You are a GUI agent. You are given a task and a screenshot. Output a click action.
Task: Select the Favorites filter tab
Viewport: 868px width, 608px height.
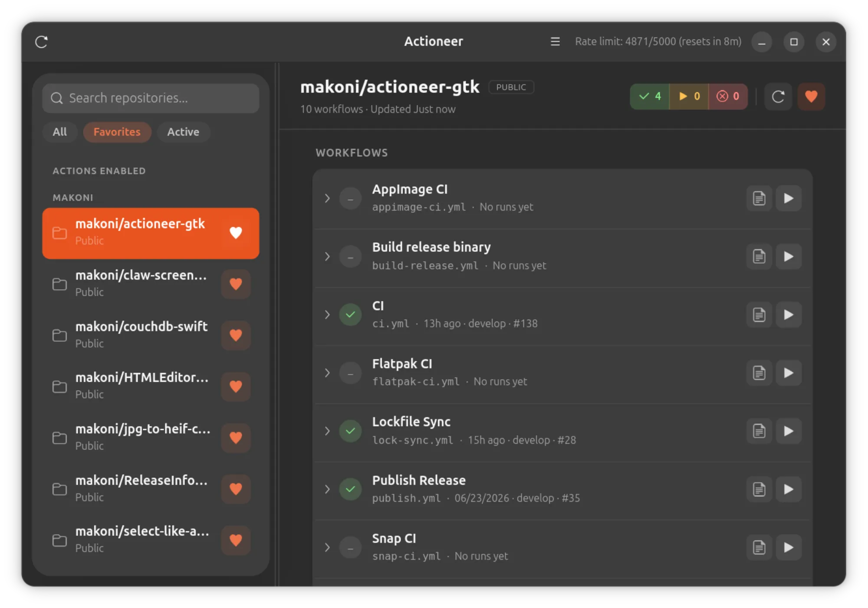click(117, 132)
